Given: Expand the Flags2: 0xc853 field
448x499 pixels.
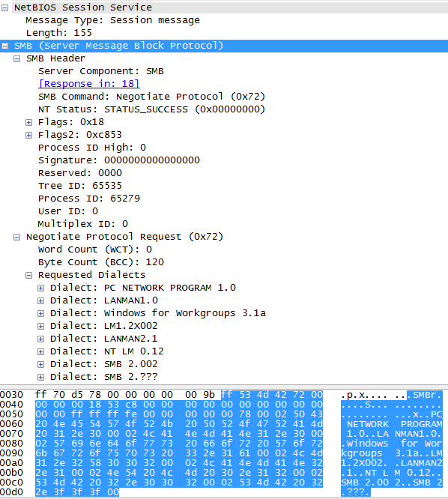Looking at the screenshot, I should [28, 135].
